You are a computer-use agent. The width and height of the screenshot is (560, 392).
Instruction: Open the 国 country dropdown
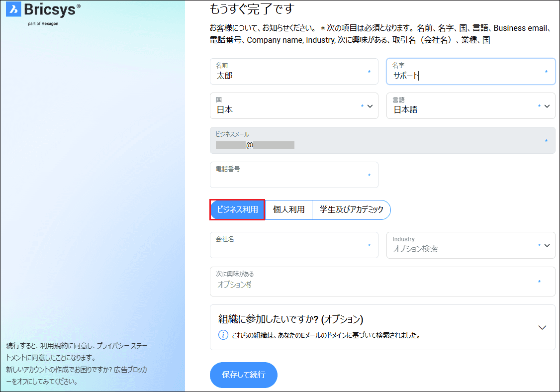[370, 106]
